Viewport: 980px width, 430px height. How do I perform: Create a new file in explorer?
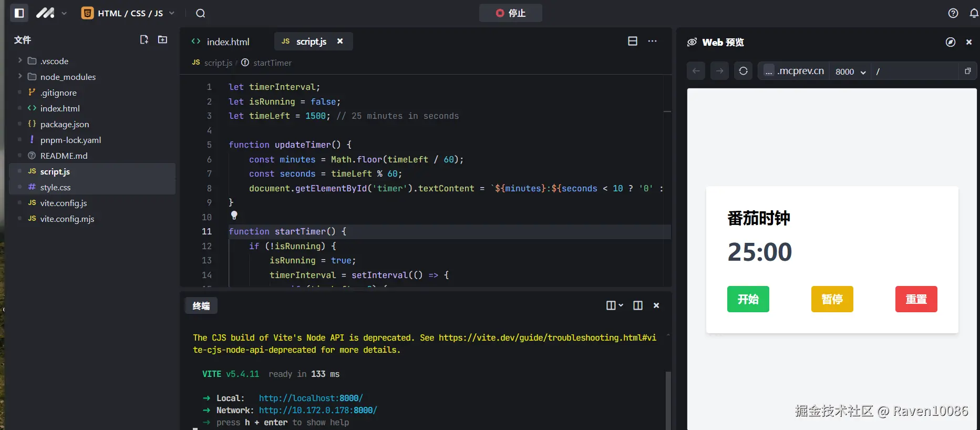point(144,40)
